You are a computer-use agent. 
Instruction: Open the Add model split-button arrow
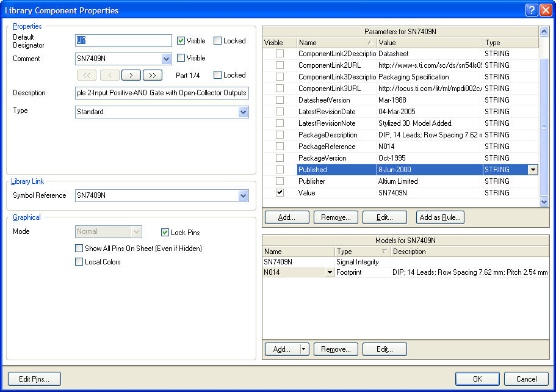tap(304, 349)
